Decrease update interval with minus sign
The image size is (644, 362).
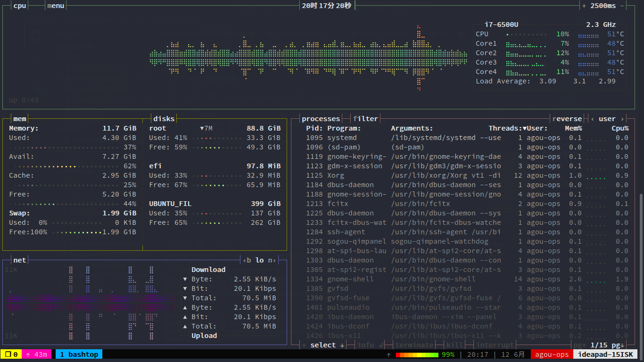pos(622,6)
